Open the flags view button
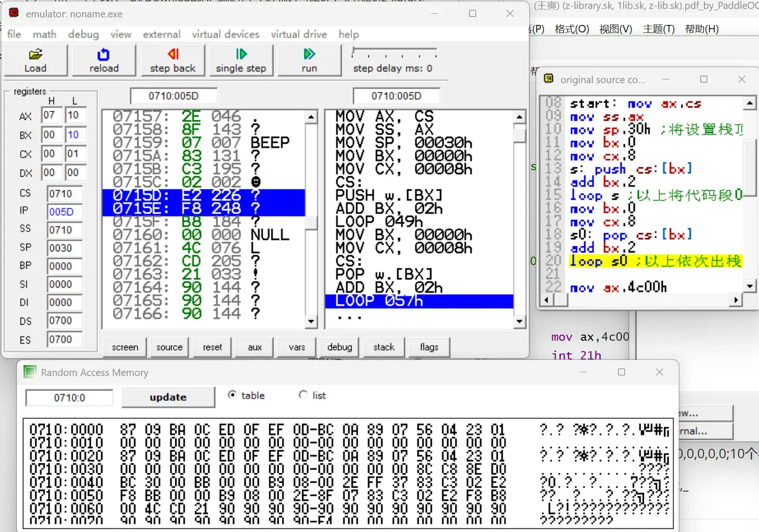 click(x=429, y=347)
